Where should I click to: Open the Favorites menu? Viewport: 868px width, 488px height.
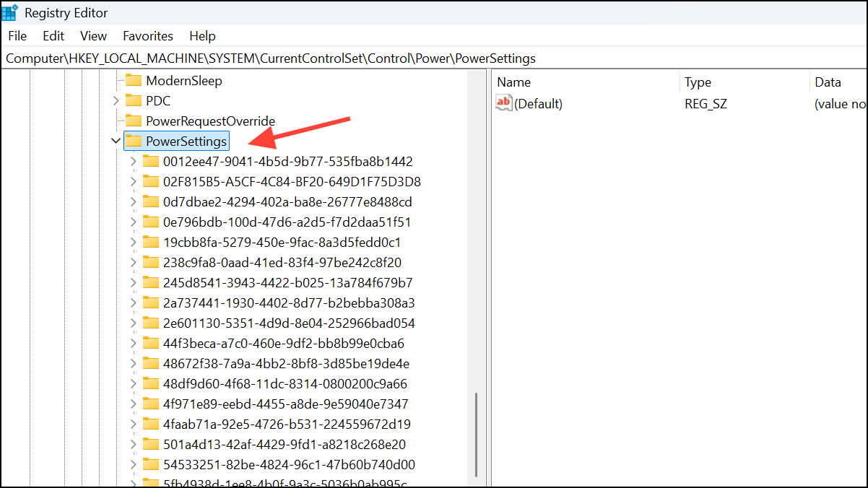[x=147, y=35]
